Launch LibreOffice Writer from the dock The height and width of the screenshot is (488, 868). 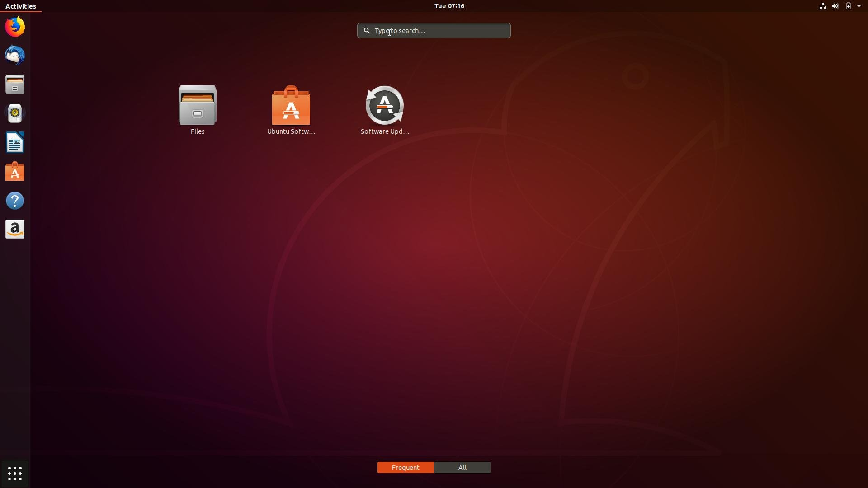pyautogui.click(x=15, y=142)
